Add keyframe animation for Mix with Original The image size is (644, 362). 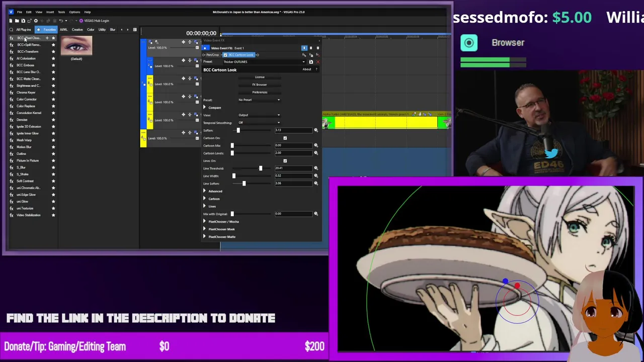click(316, 214)
